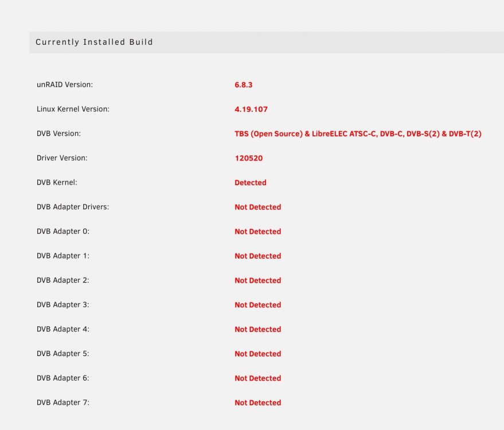Click the TBS (Open Source) DVB version text
This screenshot has height=430, width=504.
coord(358,134)
